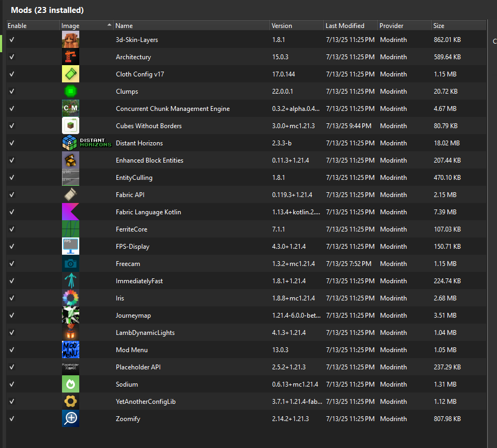Click Fabric Language Kotlin 7.39 MB size

[445, 212]
